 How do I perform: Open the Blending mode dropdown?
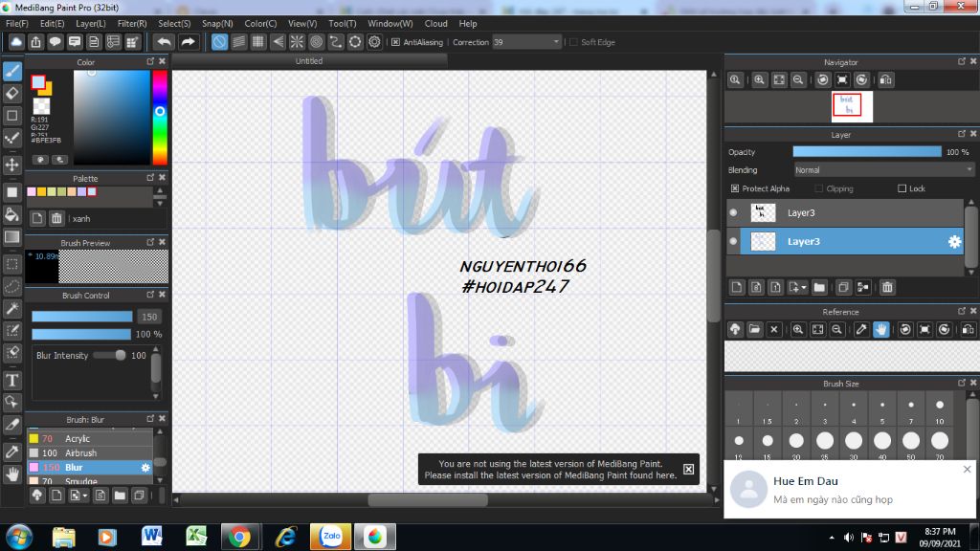(x=883, y=170)
